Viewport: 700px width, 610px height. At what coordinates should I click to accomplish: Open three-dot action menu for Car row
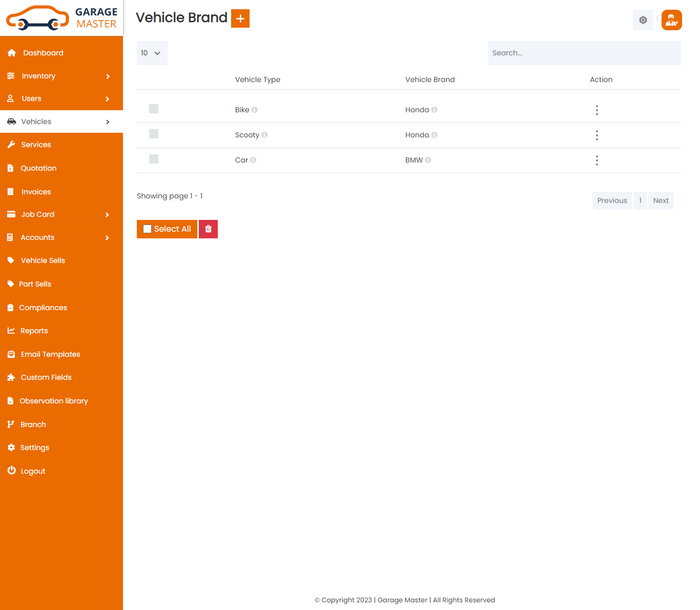596,160
